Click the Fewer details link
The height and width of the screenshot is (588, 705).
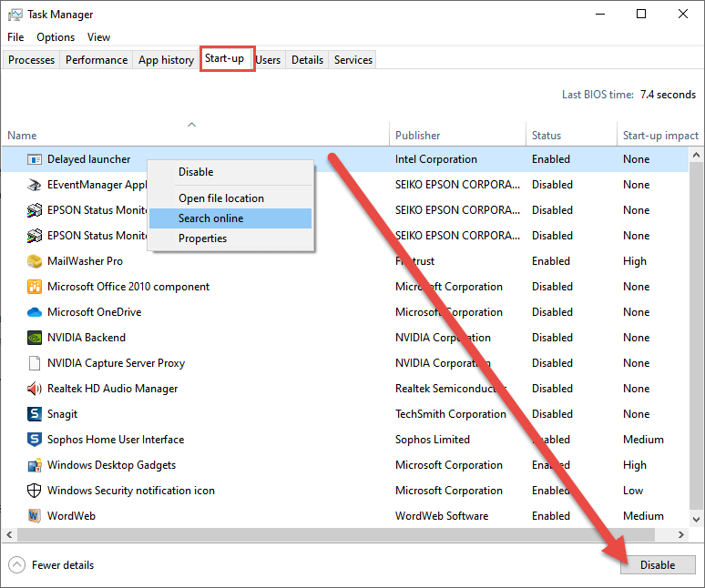[x=63, y=565]
